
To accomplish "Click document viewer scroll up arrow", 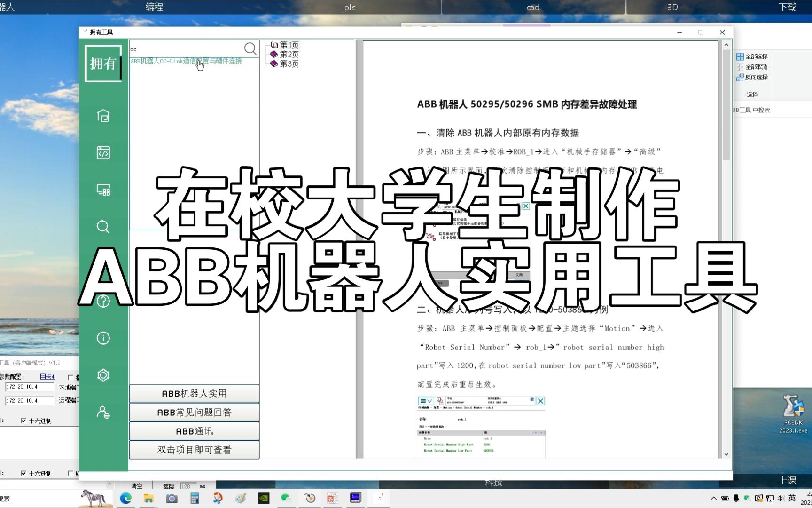I will pyautogui.click(x=726, y=45).
